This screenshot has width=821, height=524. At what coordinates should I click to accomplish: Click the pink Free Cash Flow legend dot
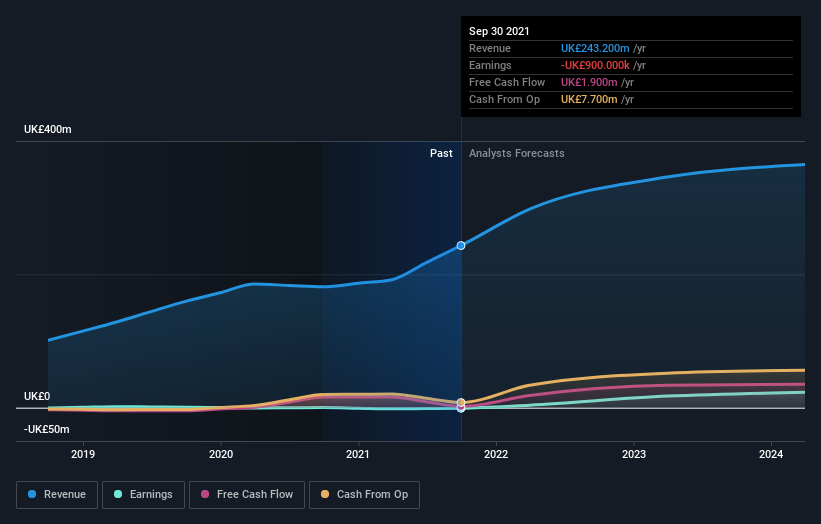pos(205,494)
